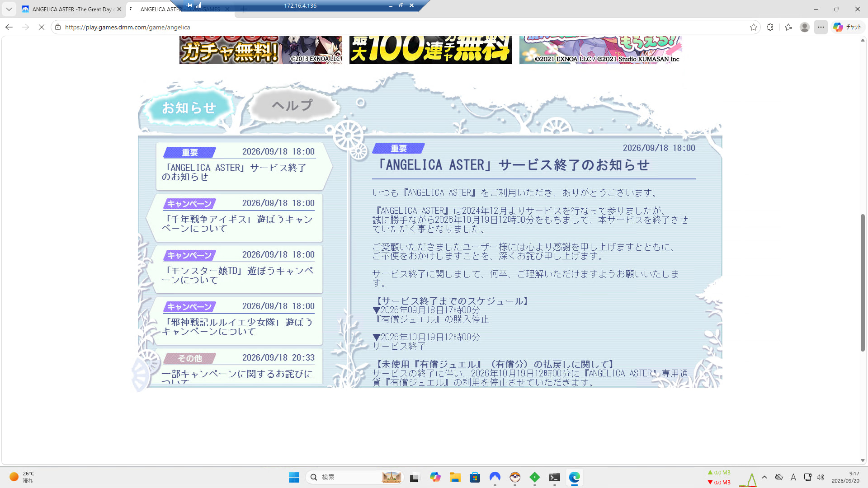Open File Explorer from taskbar
868x488 pixels.
point(455,477)
